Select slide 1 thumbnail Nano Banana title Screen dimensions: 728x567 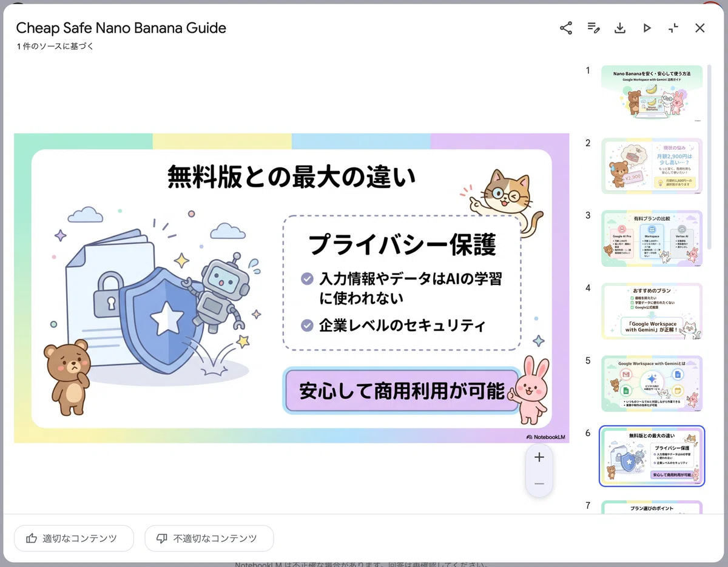(x=652, y=94)
